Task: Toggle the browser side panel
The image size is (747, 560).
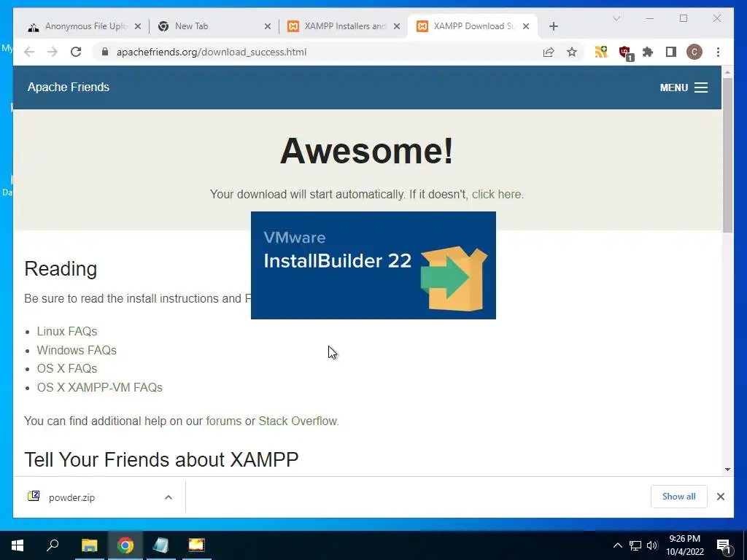Action: pos(671,52)
